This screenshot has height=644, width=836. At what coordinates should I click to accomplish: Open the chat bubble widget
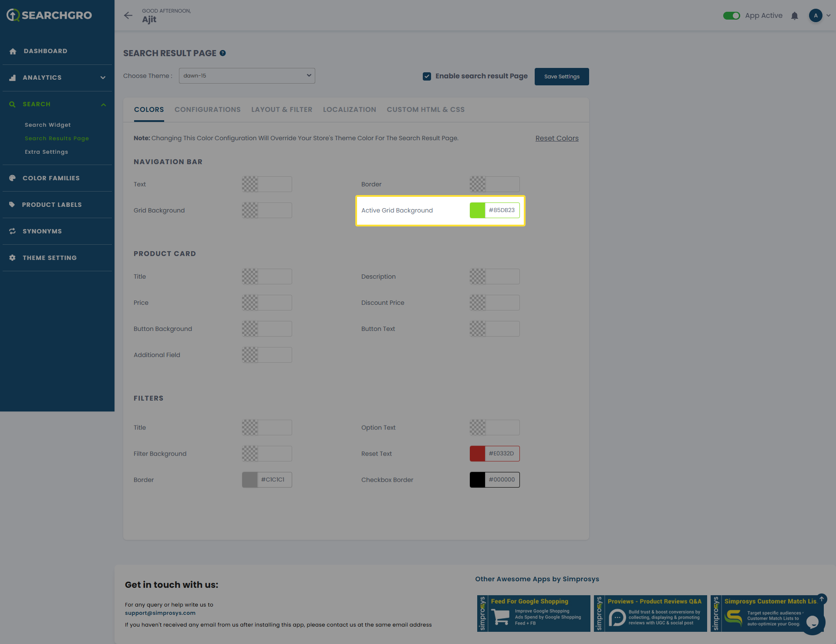(x=812, y=622)
